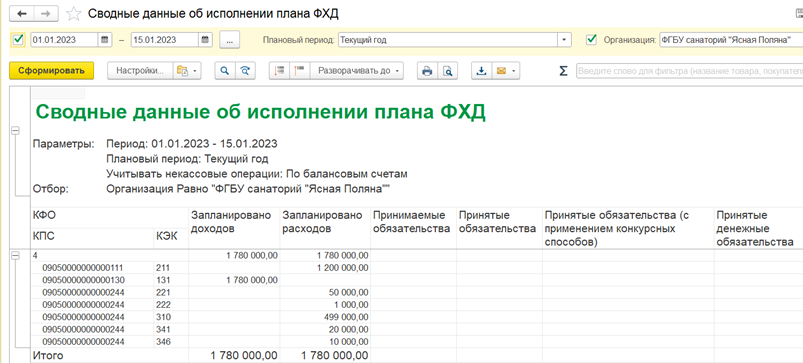
Task: Open the Настройки... button
Action: pos(140,71)
